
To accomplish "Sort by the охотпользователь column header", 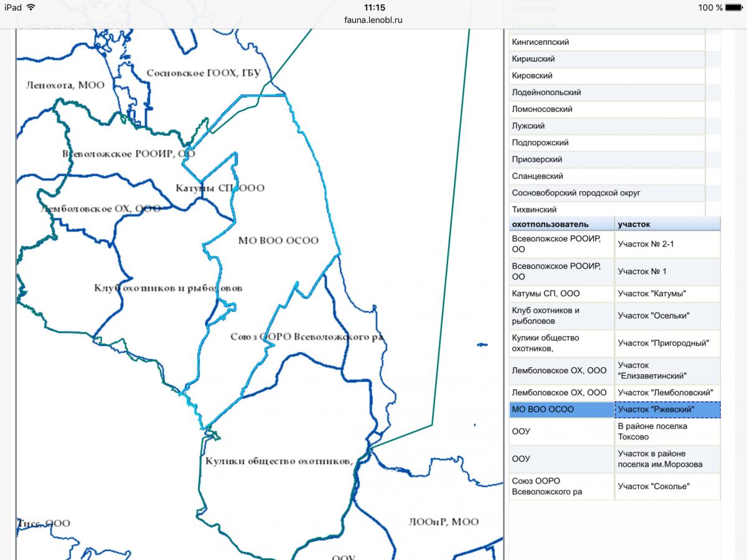I will point(550,224).
